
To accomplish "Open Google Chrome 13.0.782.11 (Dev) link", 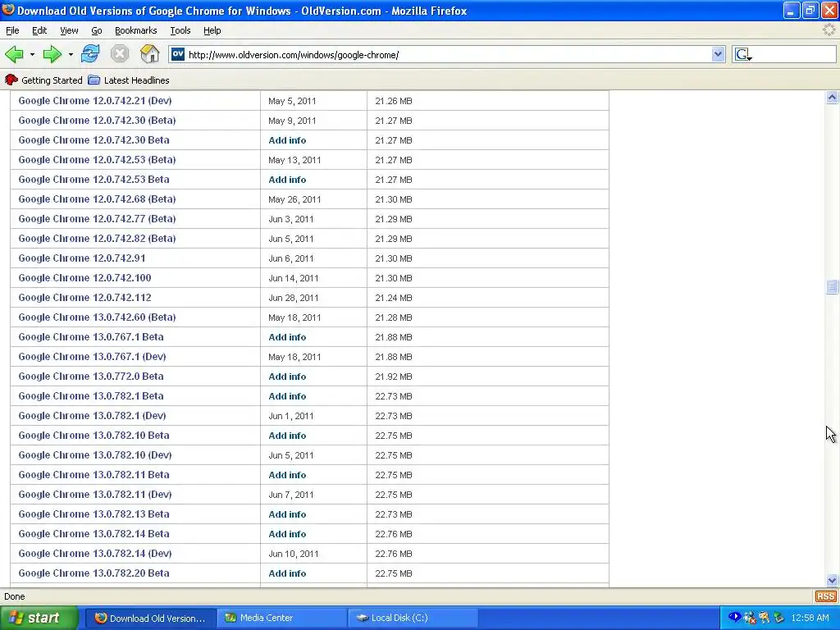I will [95, 495].
